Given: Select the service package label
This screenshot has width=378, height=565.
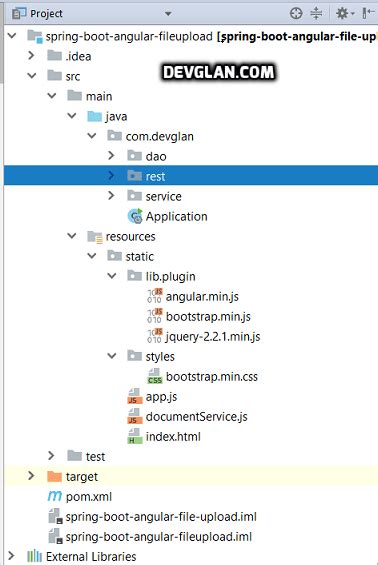Looking at the screenshot, I should coord(164,196).
